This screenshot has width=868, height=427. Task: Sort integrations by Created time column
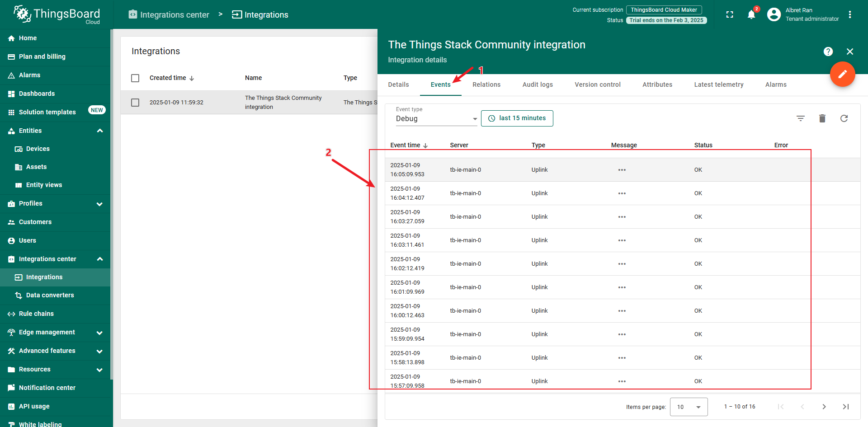tap(172, 78)
